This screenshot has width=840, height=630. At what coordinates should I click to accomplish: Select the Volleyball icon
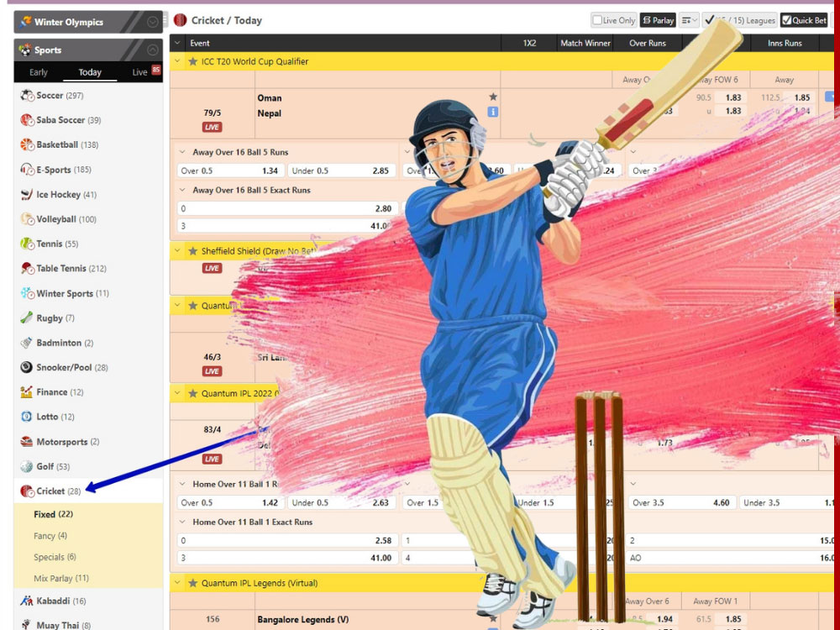27,219
